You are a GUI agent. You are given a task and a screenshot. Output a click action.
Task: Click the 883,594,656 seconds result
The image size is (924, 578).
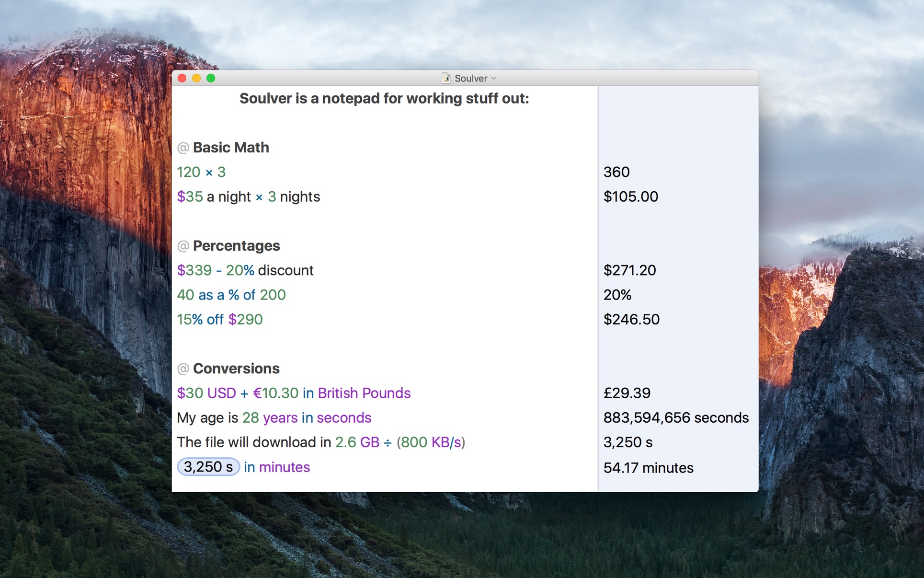click(x=675, y=417)
